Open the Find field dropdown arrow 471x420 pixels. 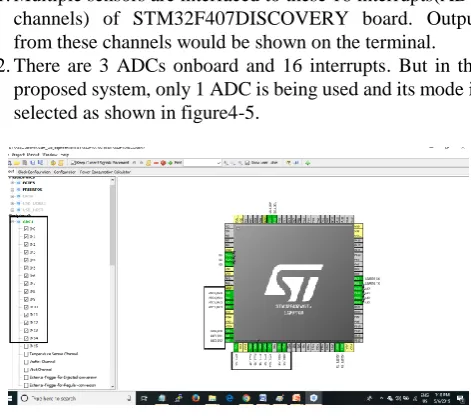click(219, 163)
